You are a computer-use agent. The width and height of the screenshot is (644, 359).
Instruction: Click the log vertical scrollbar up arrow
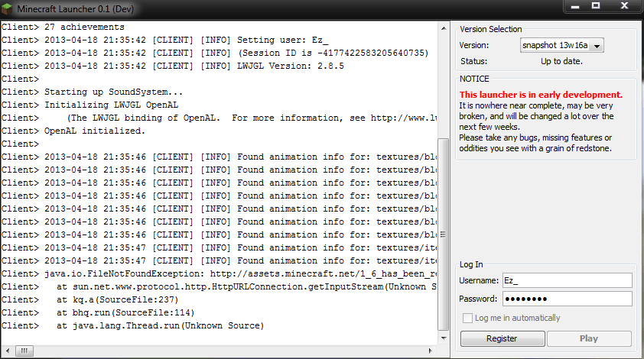coord(444,28)
